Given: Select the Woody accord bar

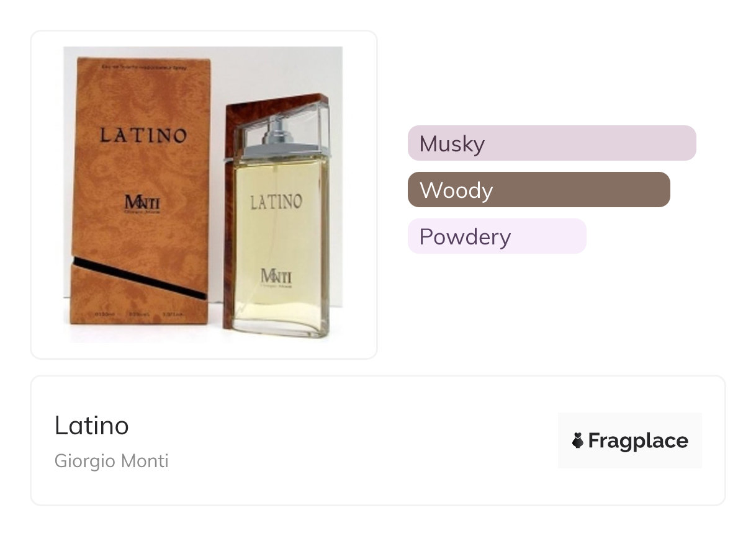Looking at the screenshot, I should 538,190.
